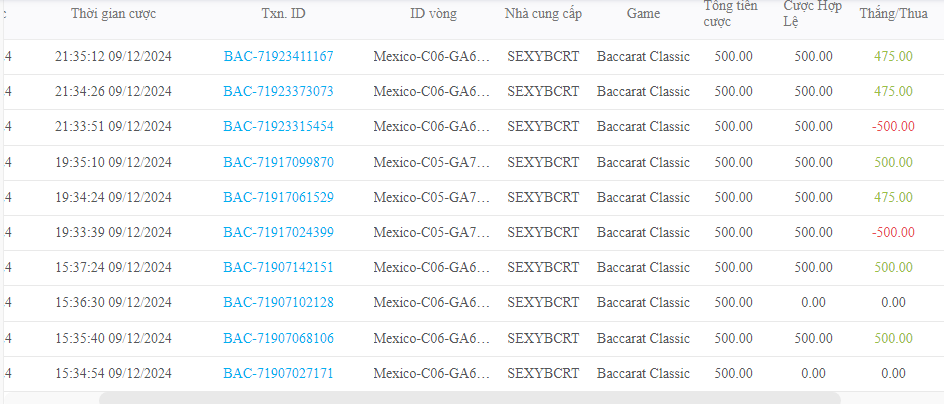Select transaction link BAC-71917099870
This screenshot has height=404, width=944.
click(x=278, y=162)
